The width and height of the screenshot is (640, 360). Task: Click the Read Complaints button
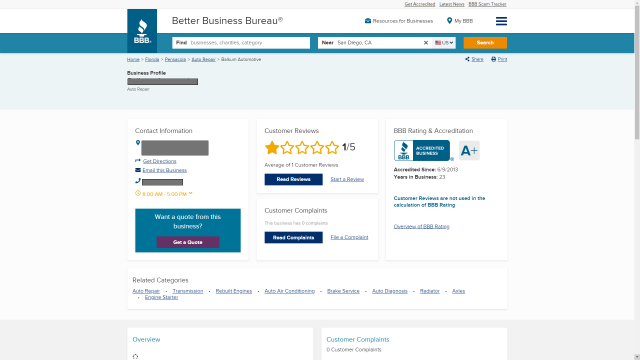(x=293, y=238)
